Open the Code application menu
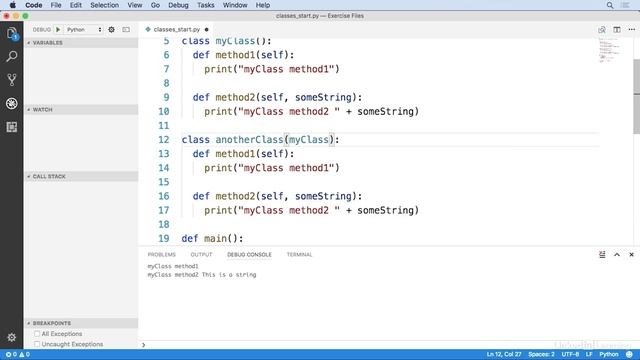Viewport: 640px width, 360px height. point(33,5)
